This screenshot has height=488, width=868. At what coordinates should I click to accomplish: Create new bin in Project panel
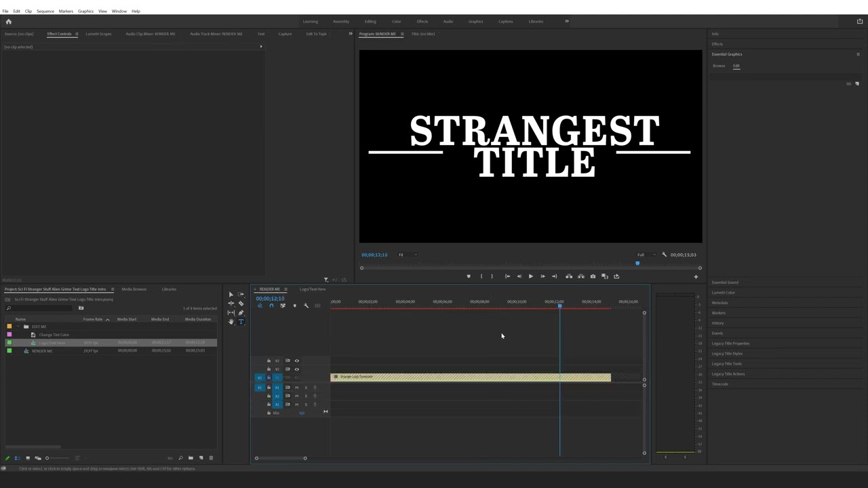pyautogui.click(x=191, y=458)
